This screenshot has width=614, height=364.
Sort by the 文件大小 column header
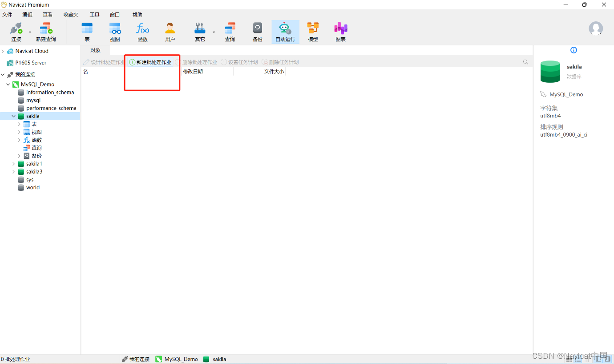pyautogui.click(x=274, y=71)
